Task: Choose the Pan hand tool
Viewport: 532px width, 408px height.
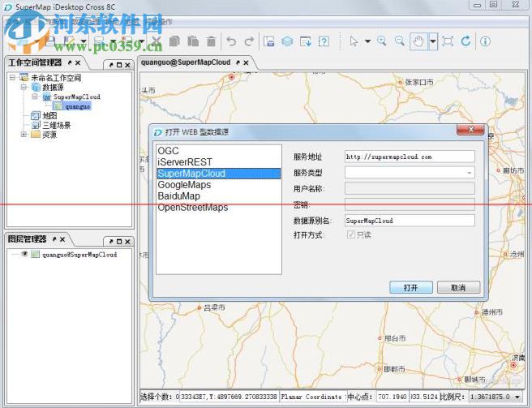Action: tap(418, 41)
